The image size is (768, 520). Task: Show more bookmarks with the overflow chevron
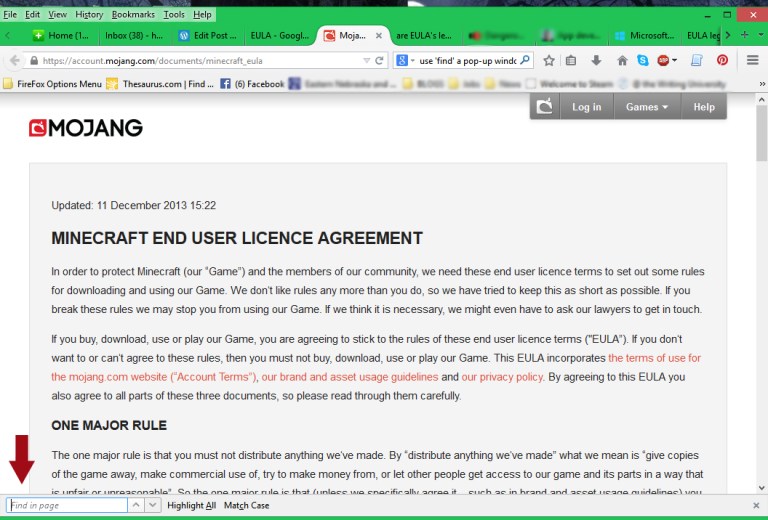762,84
